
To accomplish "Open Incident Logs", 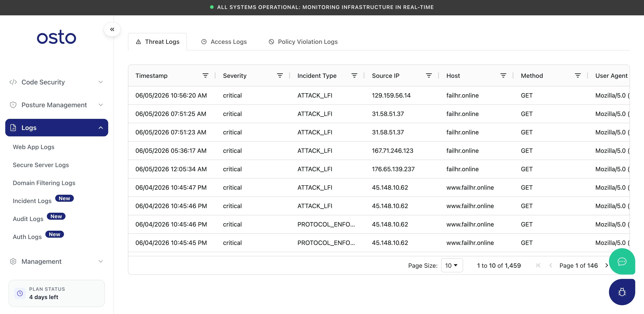I will click(x=32, y=201).
